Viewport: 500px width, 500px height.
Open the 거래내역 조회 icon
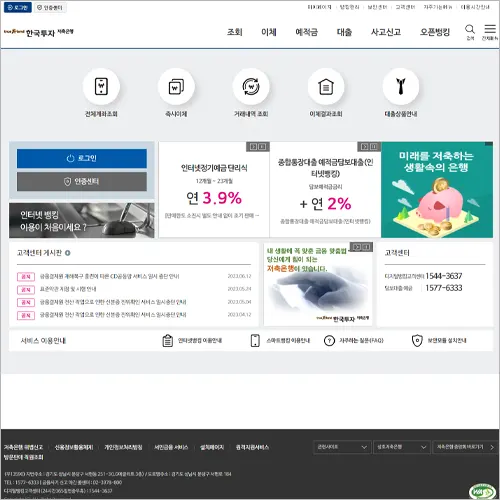pyautogui.click(x=251, y=87)
